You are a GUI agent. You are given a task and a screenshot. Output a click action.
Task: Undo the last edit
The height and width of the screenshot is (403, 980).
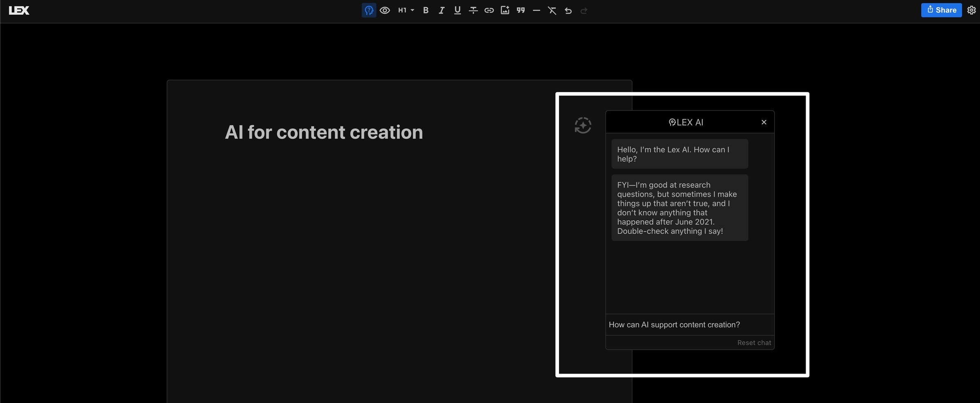tap(568, 10)
